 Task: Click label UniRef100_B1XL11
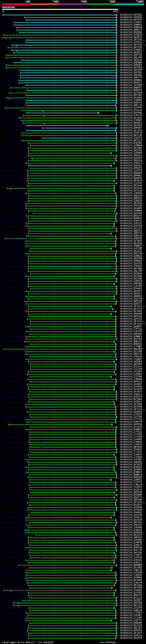click(131, 598)
